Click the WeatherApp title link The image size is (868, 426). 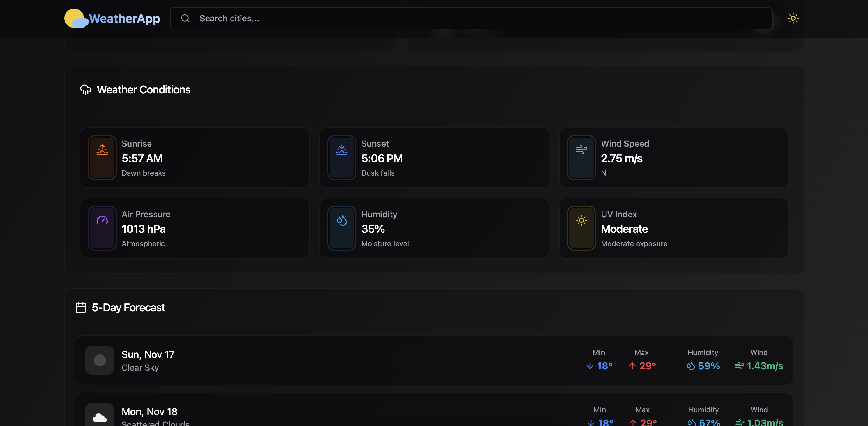tap(124, 18)
